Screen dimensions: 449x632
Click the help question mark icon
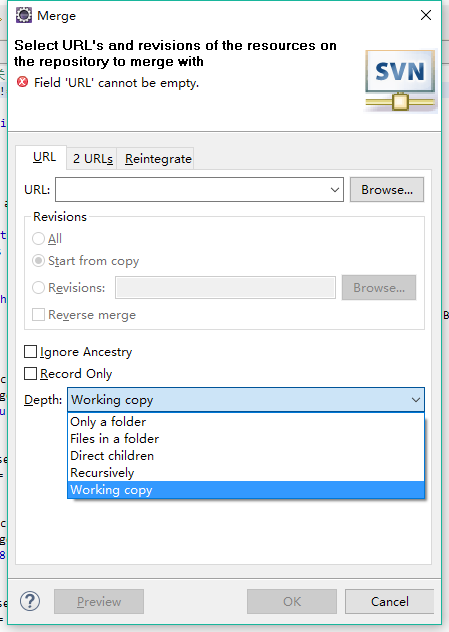(30, 601)
